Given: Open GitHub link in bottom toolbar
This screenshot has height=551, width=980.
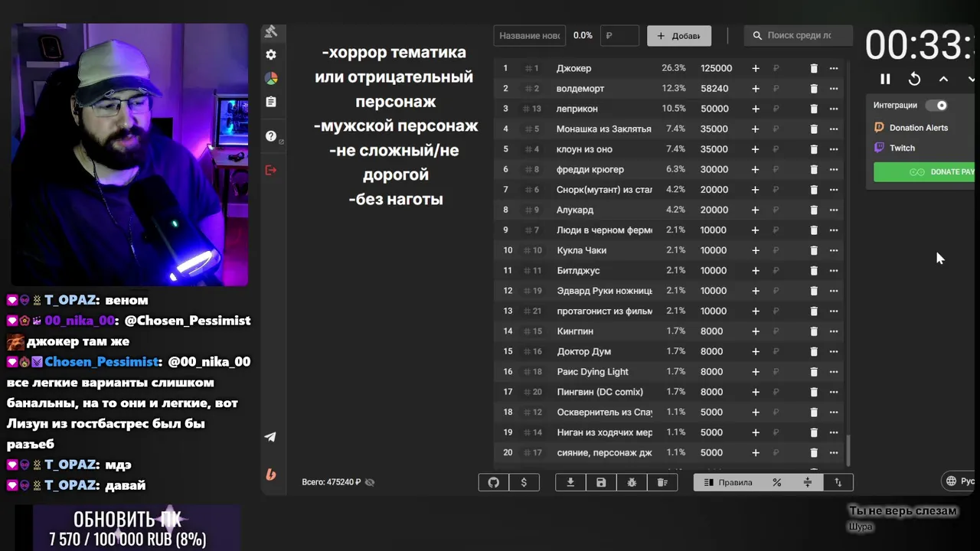Looking at the screenshot, I should [x=494, y=482].
